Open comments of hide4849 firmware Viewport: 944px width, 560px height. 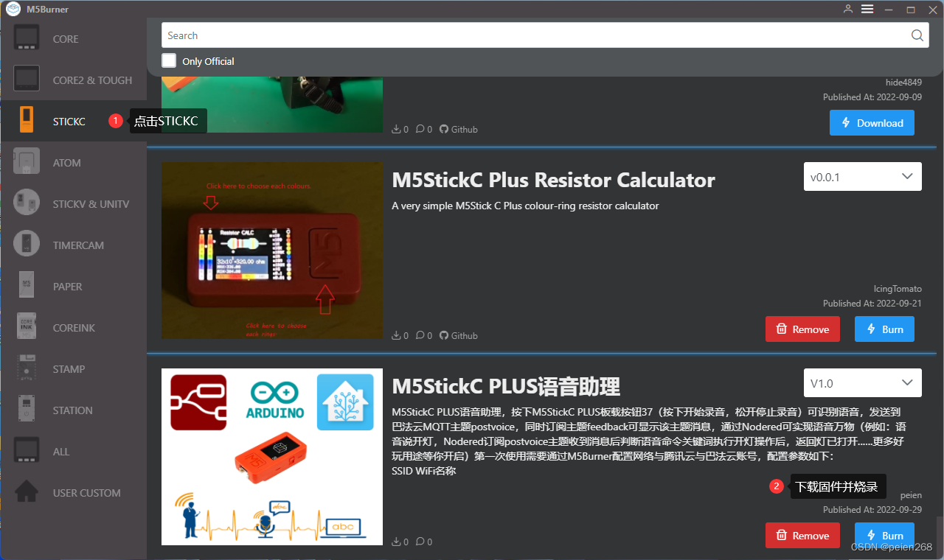tap(423, 129)
